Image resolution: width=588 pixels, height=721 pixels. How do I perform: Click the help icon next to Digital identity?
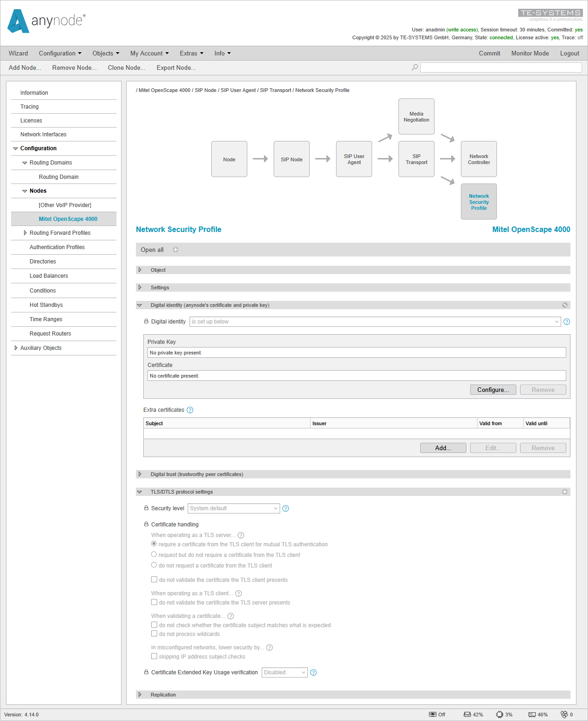(567, 321)
